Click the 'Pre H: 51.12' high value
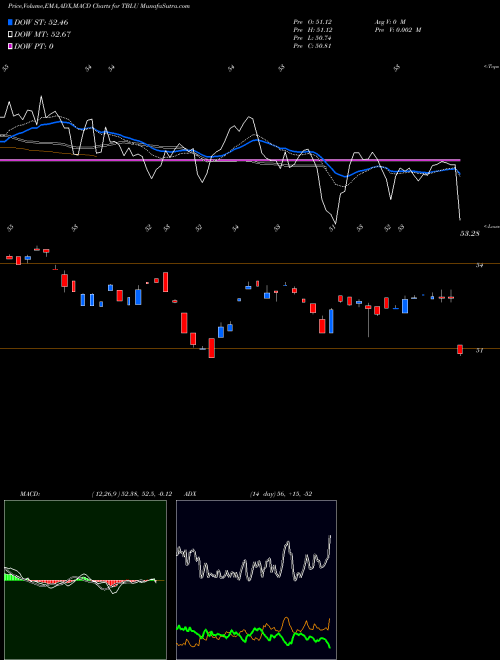The width and height of the screenshot is (500, 660). (313, 29)
